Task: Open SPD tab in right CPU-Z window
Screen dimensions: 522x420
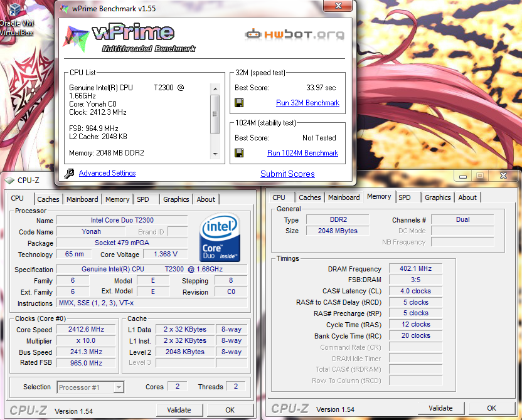Action: pos(405,197)
